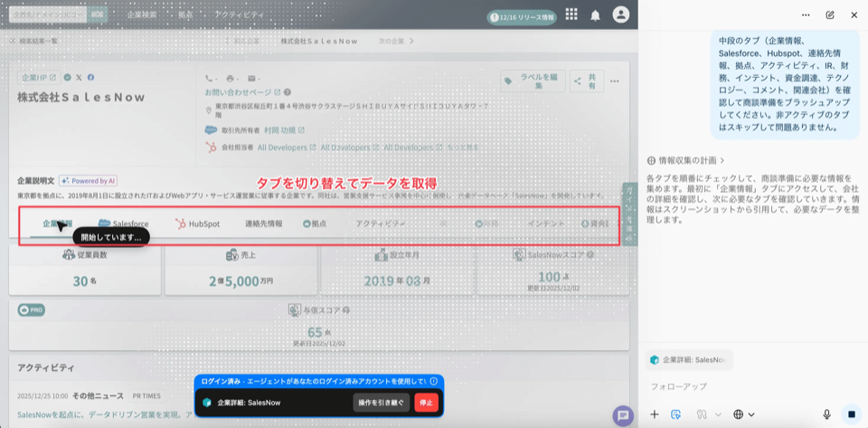
Task: Toggle the browser-control cursor icon in chat toolbar
Action: (675, 414)
